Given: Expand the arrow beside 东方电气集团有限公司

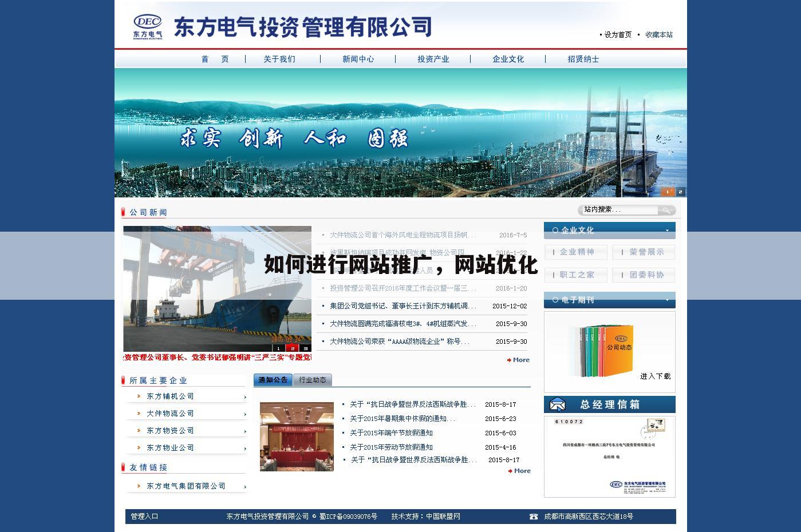Looking at the screenshot, I should coord(245,487).
